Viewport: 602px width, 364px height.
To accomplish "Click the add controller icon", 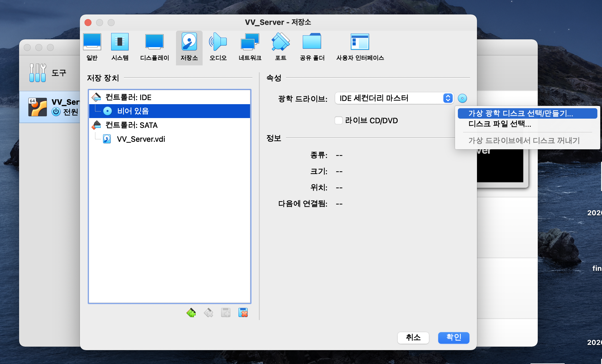I will tap(191, 312).
